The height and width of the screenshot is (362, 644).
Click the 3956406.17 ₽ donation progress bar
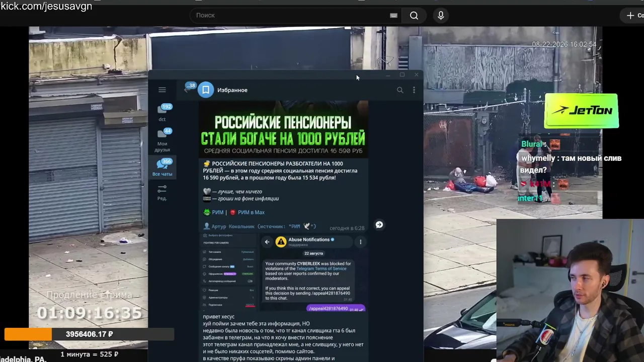(89, 334)
